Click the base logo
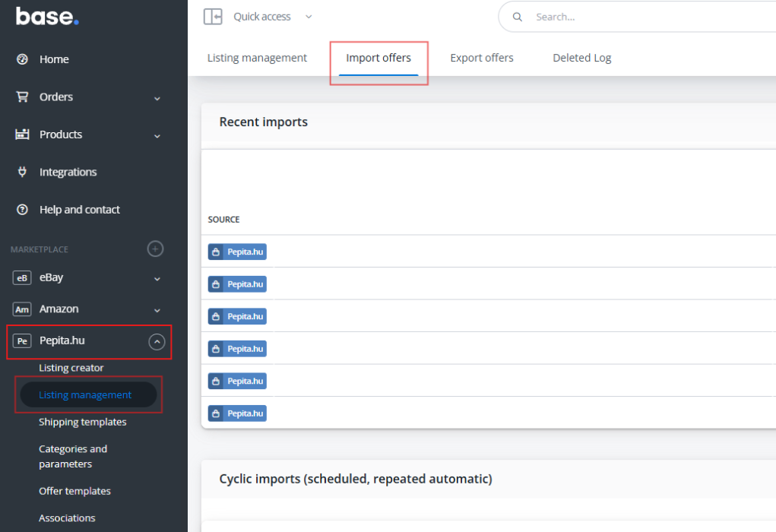Image resolution: width=776 pixels, height=532 pixels. point(47,16)
